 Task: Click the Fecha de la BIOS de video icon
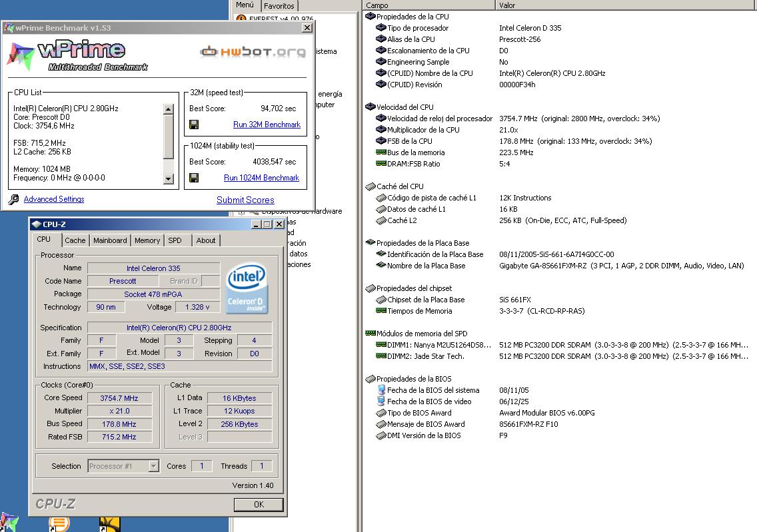[381, 401]
